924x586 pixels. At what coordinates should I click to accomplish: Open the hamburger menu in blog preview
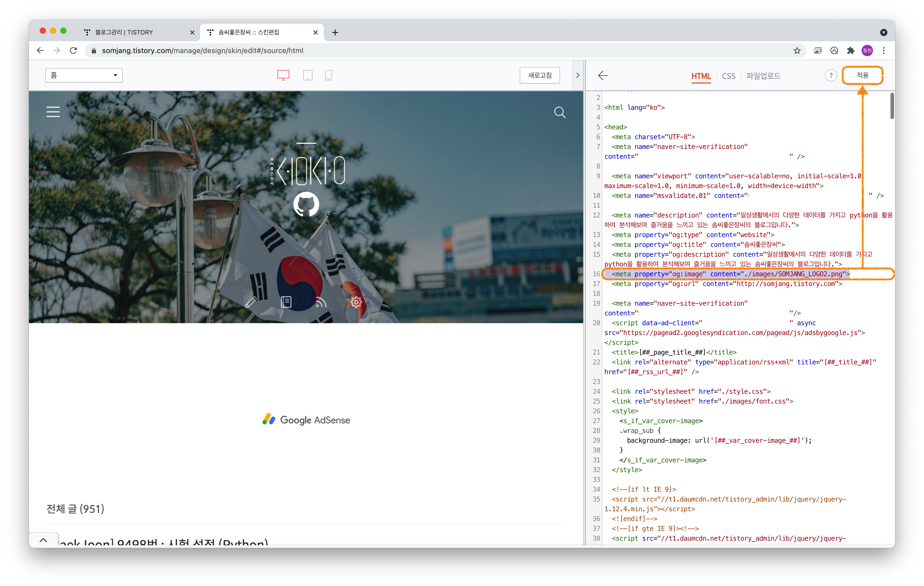click(x=53, y=112)
